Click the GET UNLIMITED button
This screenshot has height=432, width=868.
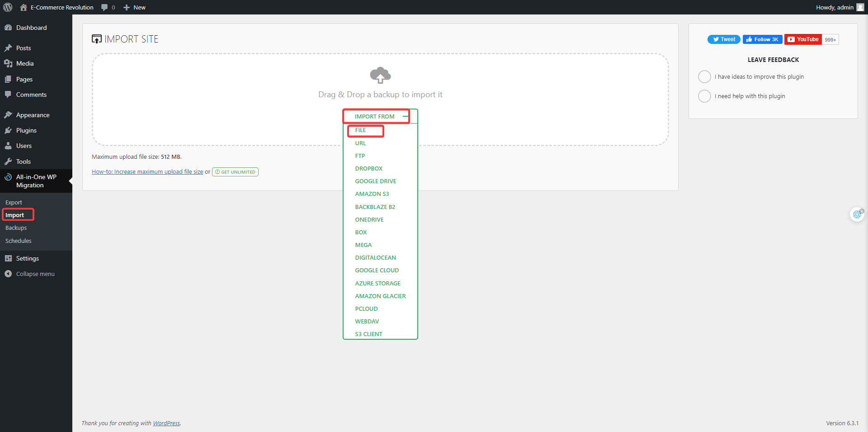pyautogui.click(x=235, y=172)
